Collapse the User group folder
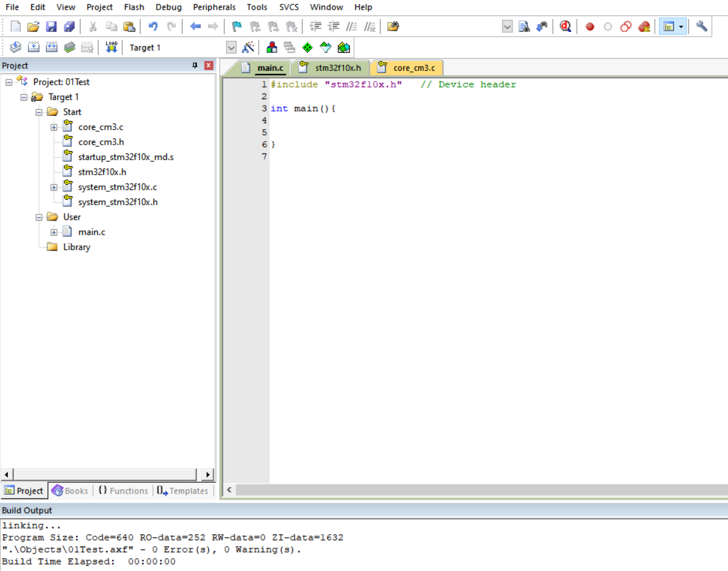 [39, 217]
